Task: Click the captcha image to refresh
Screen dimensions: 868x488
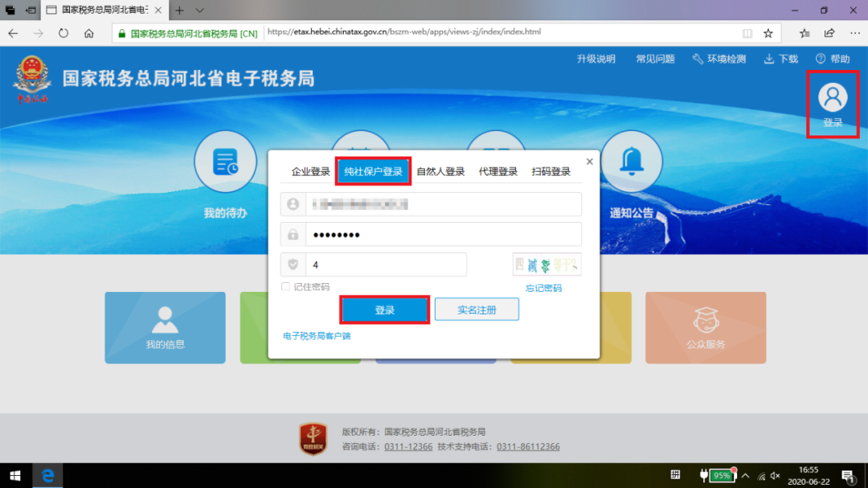Action: pyautogui.click(x=547, y=265)
